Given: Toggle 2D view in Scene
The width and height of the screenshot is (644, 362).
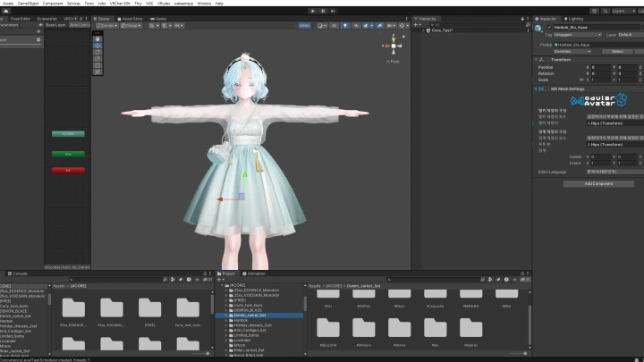Looking at the screenshot, I should pos(334,25).
